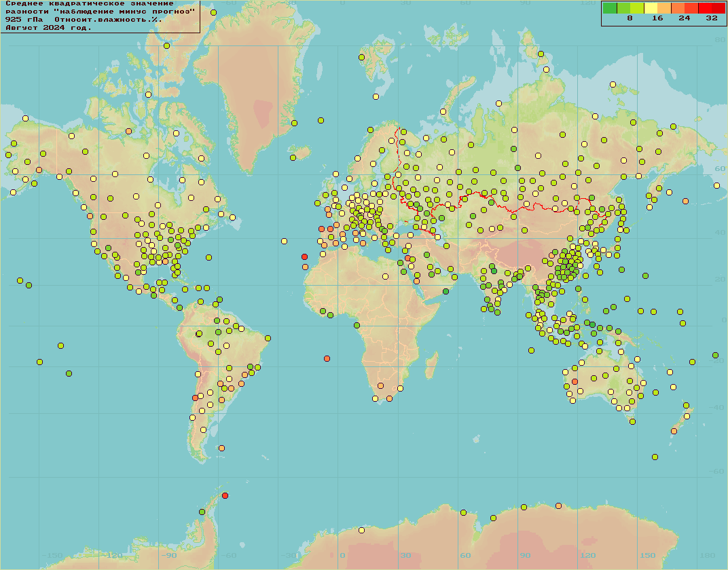Click the red station marker west of Morocco

tap(304, 256)
